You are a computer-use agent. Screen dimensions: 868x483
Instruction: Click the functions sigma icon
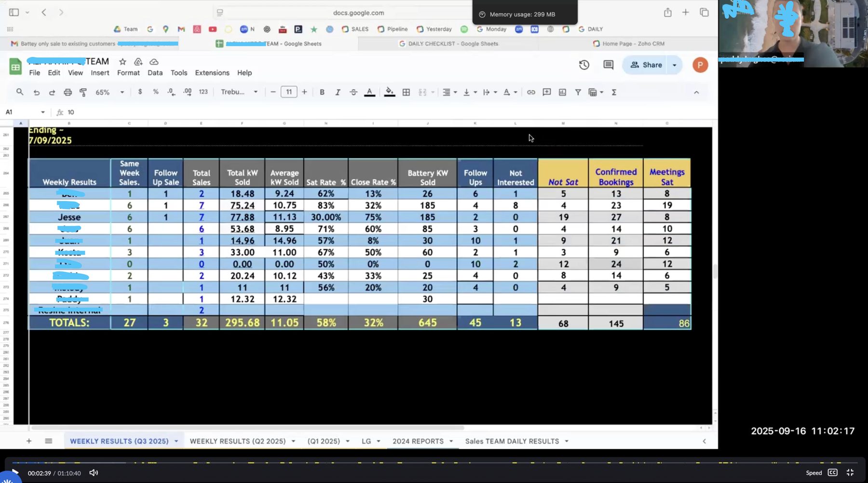point(614,92)
